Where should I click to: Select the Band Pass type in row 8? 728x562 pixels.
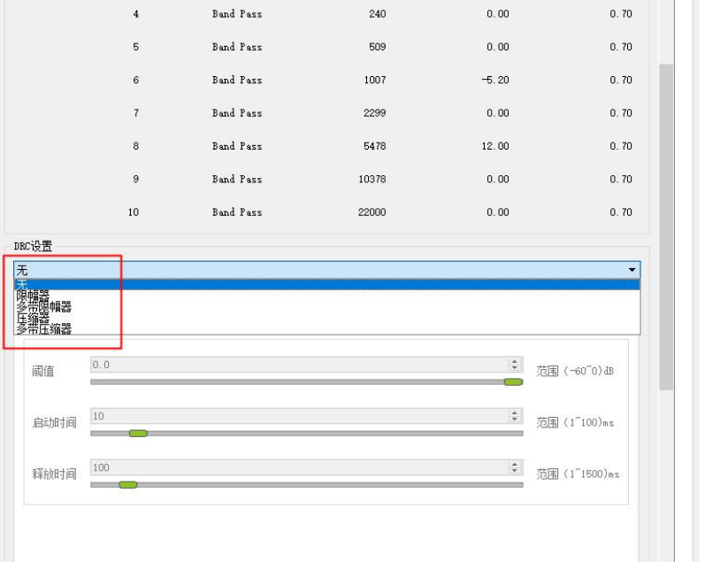pos(237,146)
